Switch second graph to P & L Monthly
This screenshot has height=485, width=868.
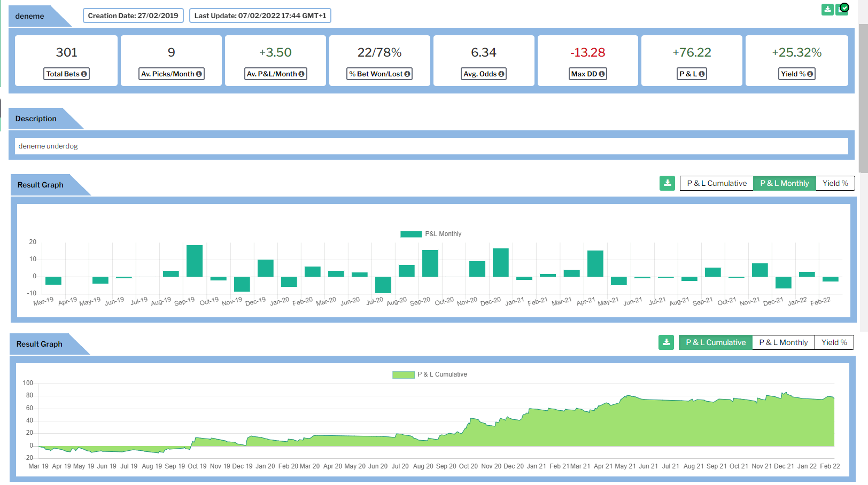783,342
